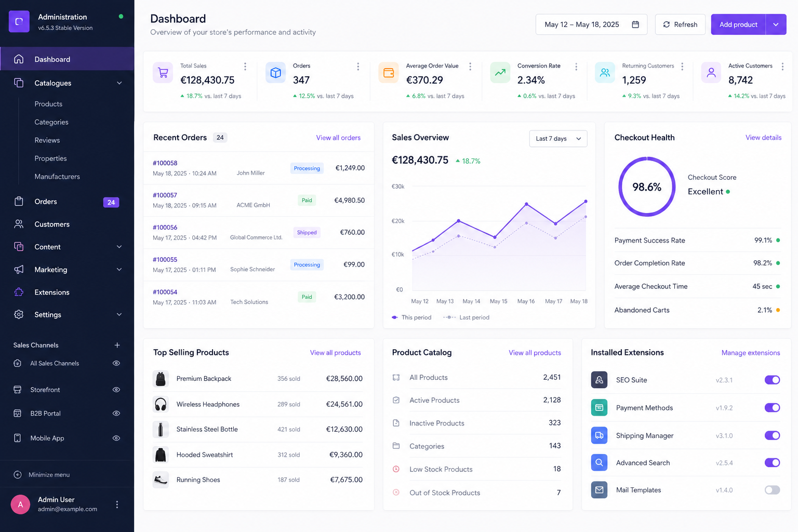Open options menu for Orders stat card

(358, 66)
